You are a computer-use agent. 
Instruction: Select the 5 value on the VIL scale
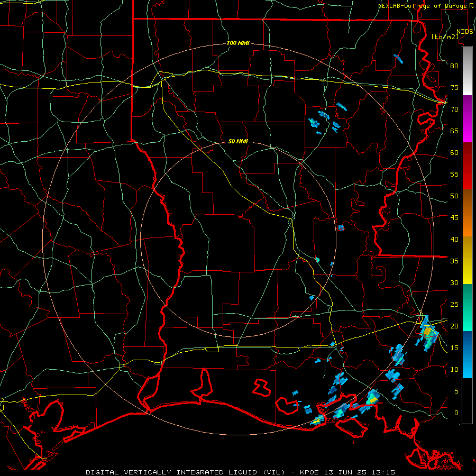(456, 391)
